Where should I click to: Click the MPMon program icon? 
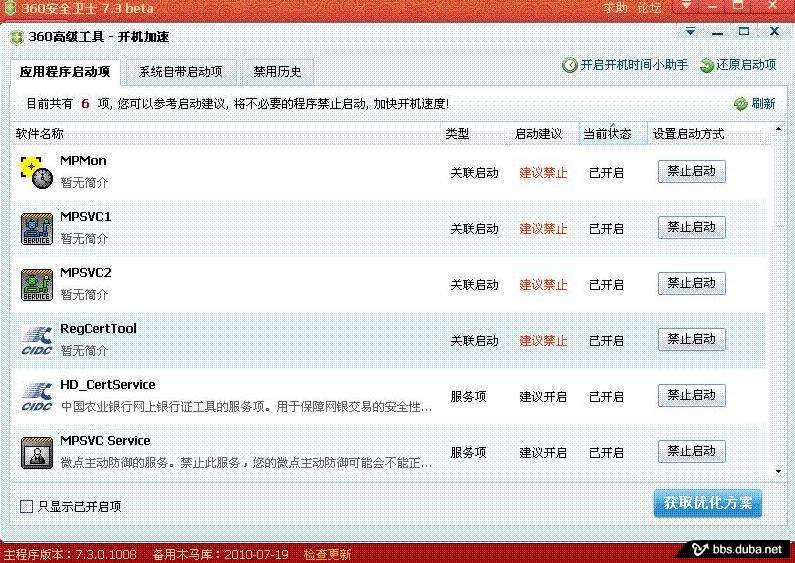pos(37,172)
